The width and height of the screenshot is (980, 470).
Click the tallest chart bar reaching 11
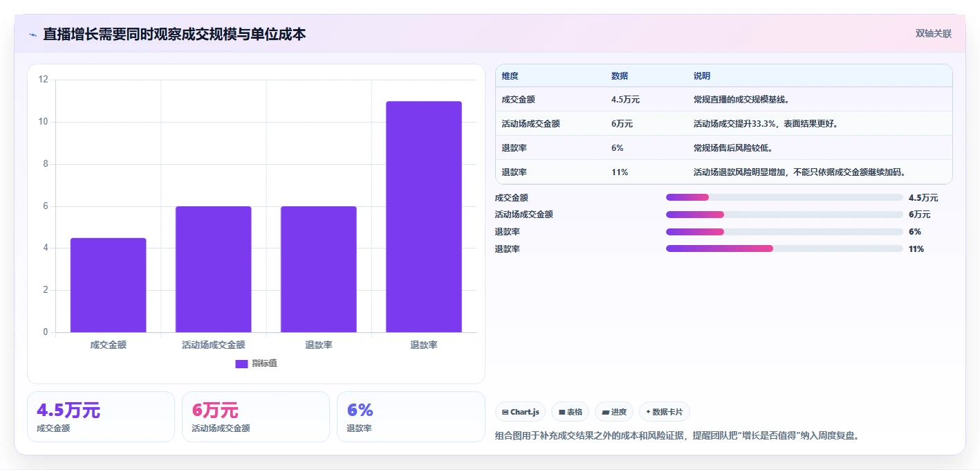(x=424, y=217)
